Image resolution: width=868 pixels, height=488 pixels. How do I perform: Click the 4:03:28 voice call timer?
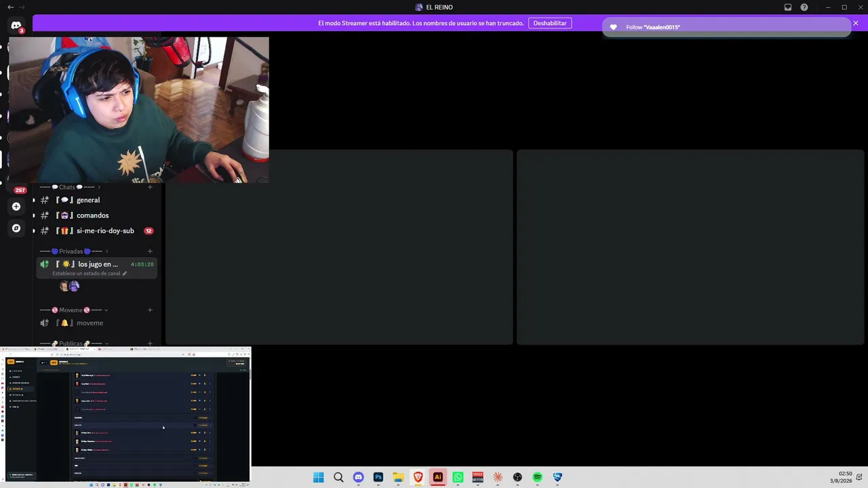(142, 264)
